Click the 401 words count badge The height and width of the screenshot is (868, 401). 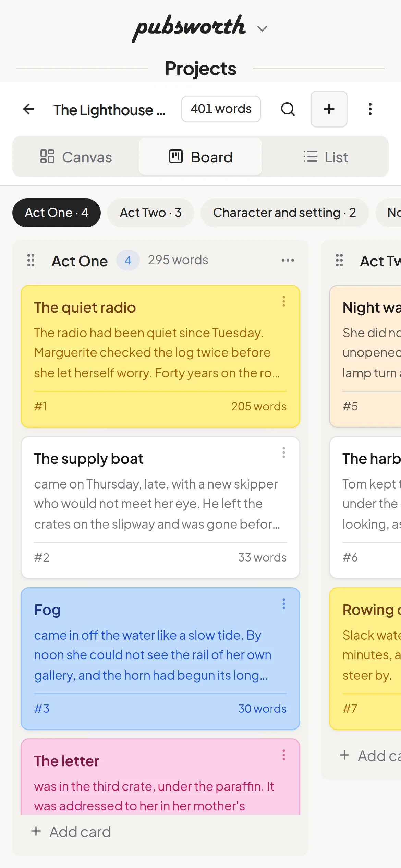(221, 109)
